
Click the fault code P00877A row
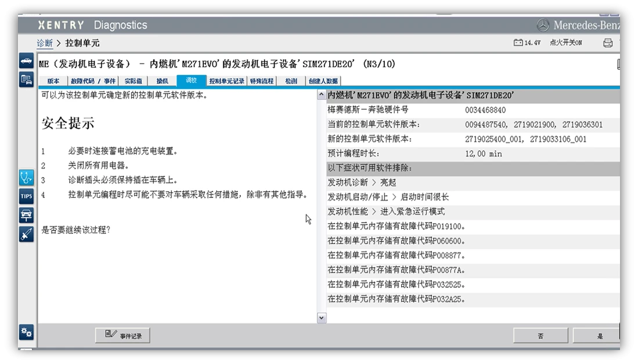[473, 270]
